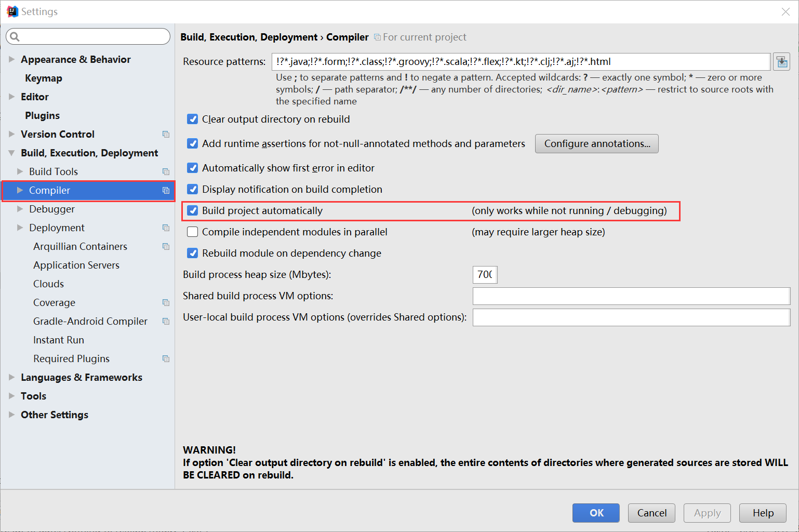This screenshot has height=532, width=799.
Task: Expand Languages & Frameworks arrow
Action: pos(11,377)
